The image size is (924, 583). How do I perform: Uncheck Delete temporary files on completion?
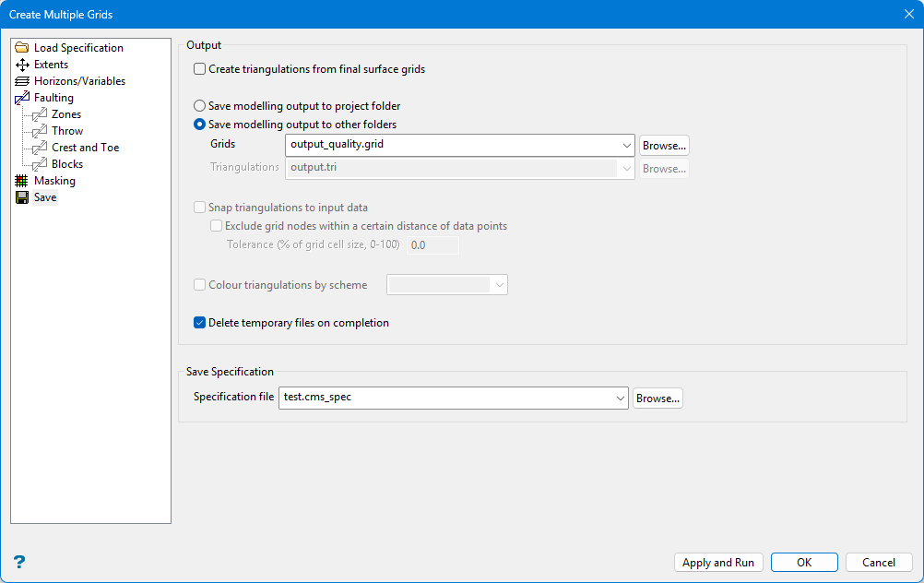point(200,324)
